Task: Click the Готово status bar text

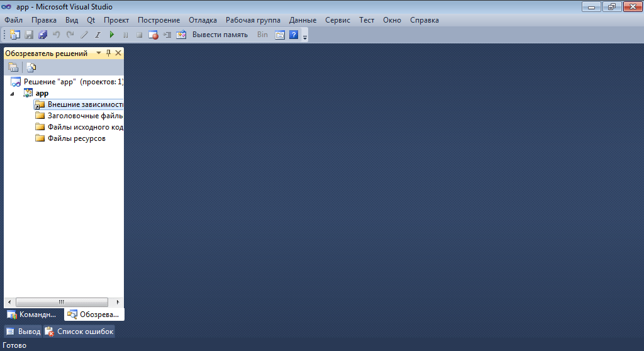Action: click(x=14, y=345)
